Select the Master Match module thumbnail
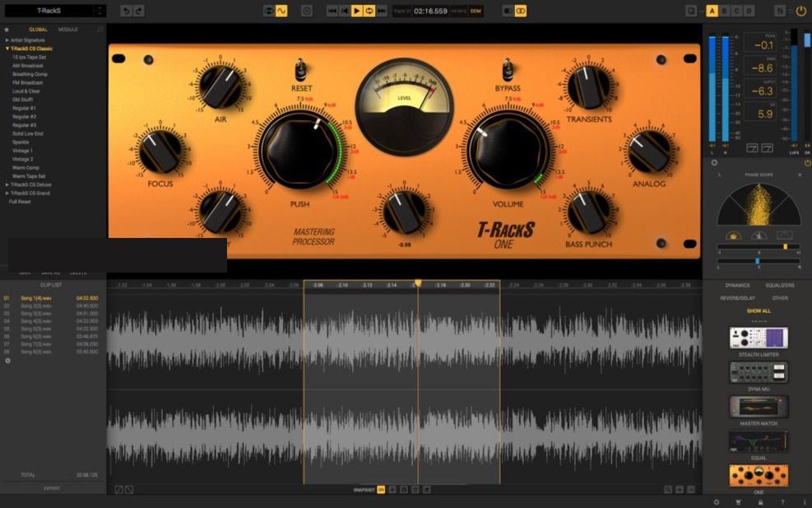812x508 pixels. 759,407
